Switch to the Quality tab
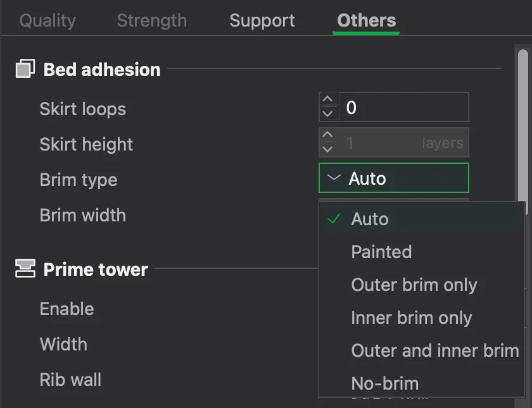 47,21
